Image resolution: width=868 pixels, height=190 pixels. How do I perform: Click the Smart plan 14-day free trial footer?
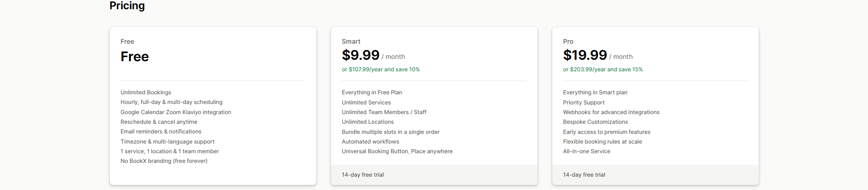(363, 175)
